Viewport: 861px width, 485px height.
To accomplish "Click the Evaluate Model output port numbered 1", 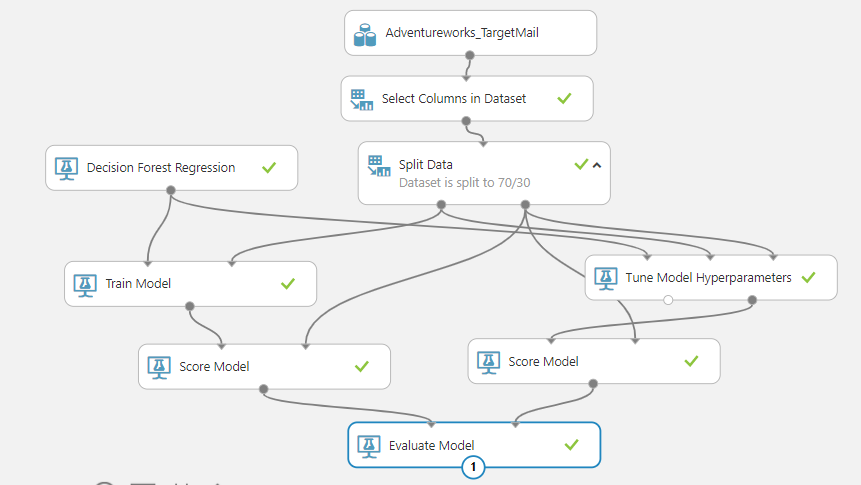I will (475, 467).
